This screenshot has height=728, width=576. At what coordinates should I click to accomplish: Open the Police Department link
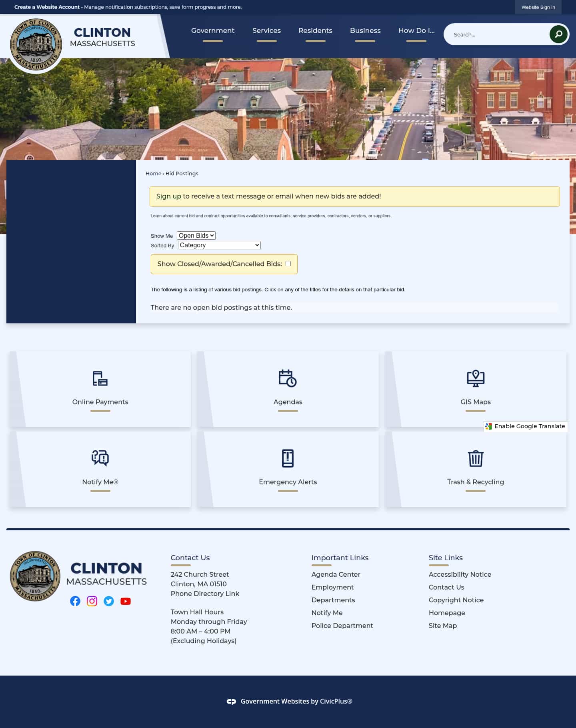pos(342,626)
